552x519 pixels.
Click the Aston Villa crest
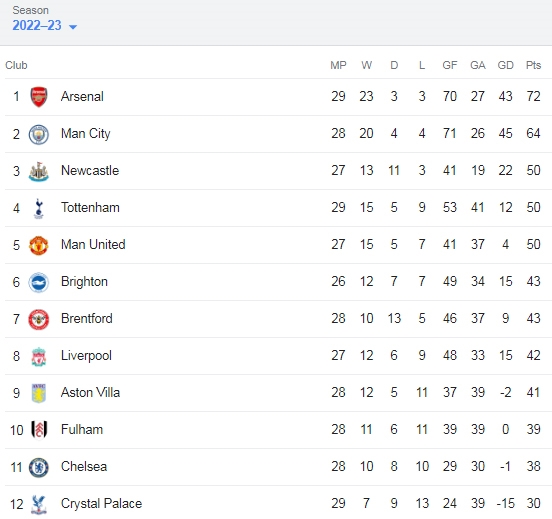click(39, 393)
